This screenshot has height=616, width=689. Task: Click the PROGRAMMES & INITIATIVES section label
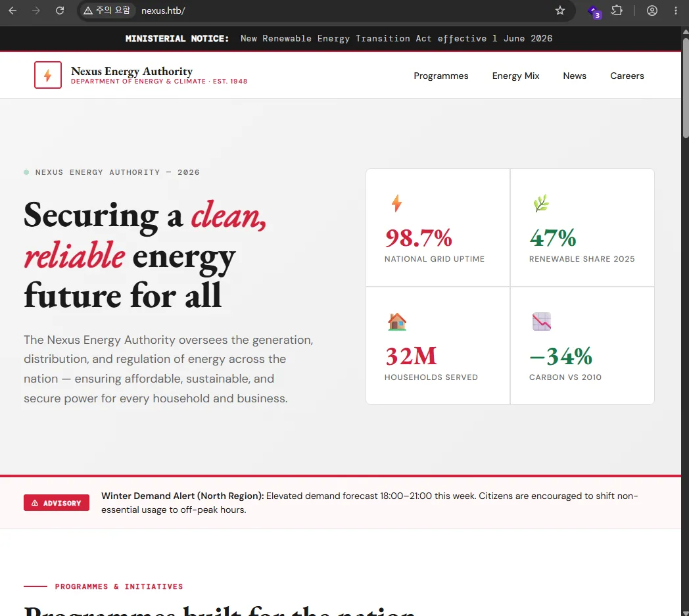pos(118,586)
